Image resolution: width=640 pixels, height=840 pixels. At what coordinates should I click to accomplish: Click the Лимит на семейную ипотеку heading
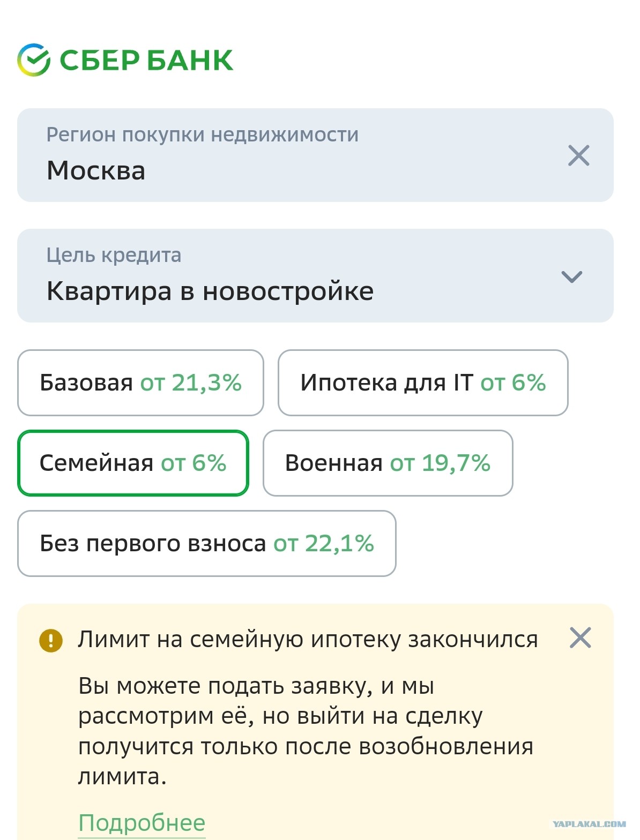coord(308,640)
